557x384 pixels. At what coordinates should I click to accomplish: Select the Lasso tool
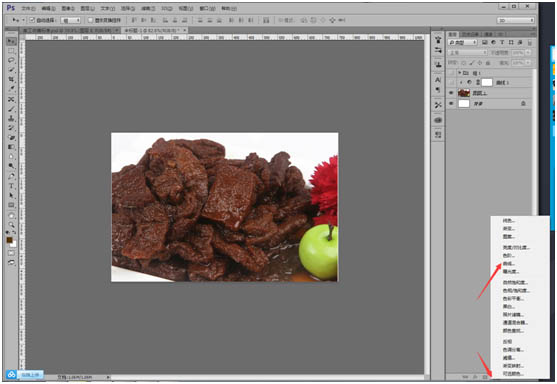click(11, 60)
